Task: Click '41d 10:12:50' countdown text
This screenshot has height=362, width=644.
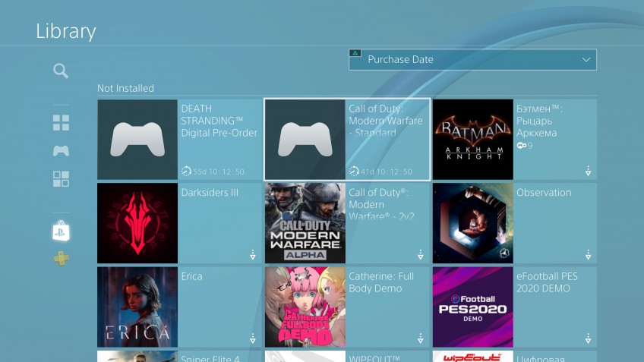Action: (386, 172)
